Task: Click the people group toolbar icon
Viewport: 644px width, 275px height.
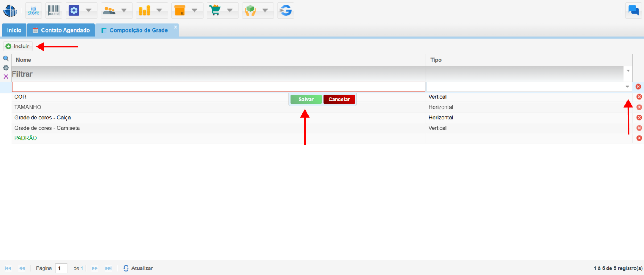Action: [x=109, y=10]
